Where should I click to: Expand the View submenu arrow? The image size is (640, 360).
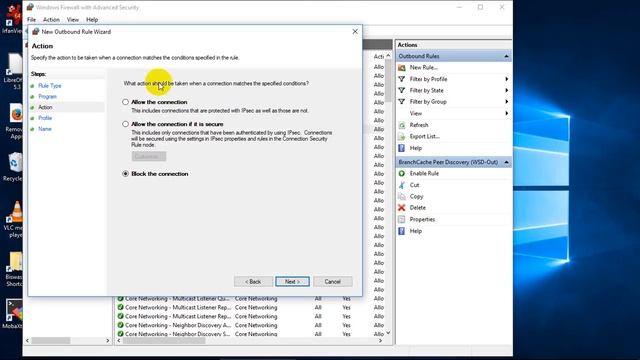(x=507, y=113)
